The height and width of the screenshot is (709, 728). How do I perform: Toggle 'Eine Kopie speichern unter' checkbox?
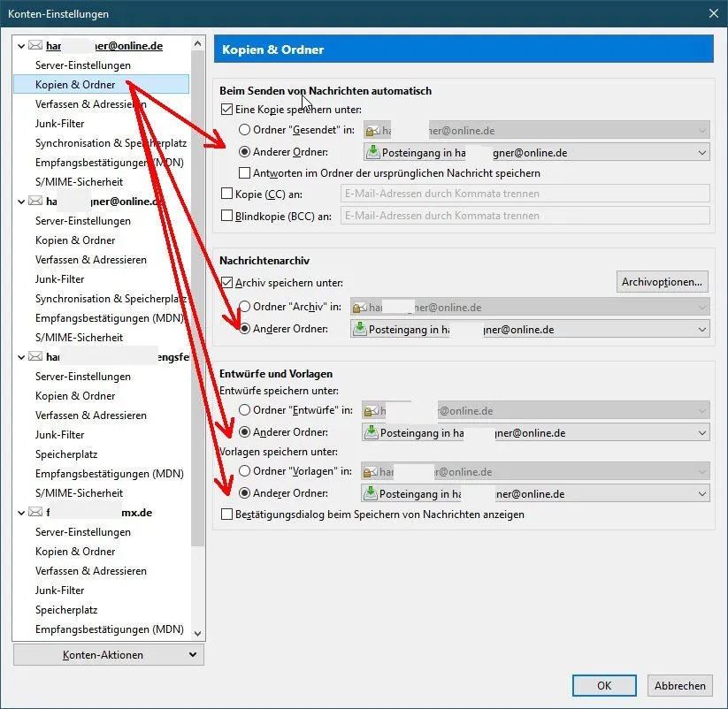[x=226, y=110]
